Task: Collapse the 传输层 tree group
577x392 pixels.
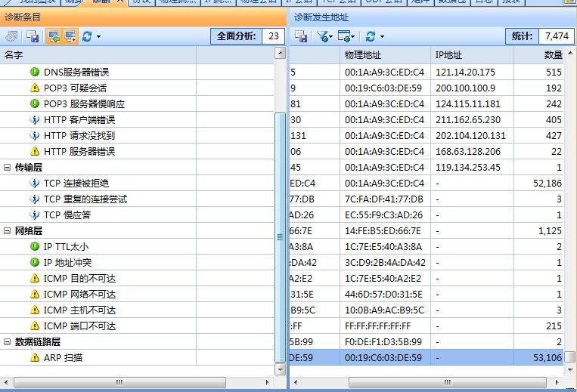Action: [7, 168]
